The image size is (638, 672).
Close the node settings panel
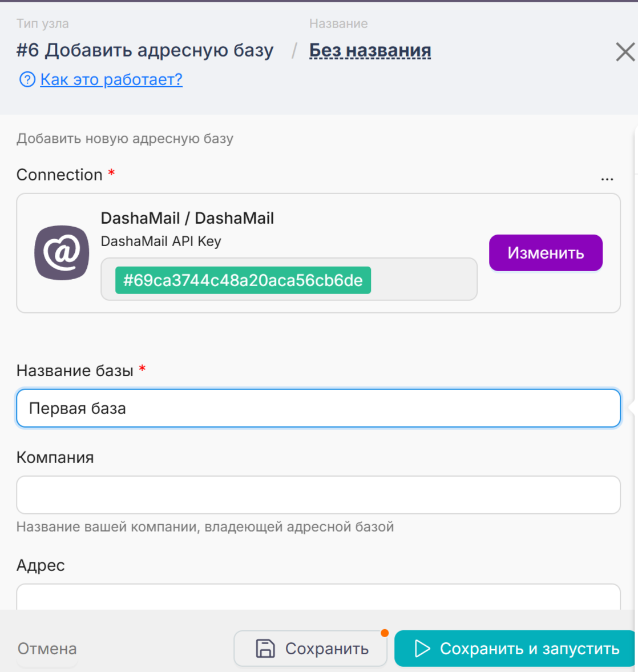click(625, 52)
